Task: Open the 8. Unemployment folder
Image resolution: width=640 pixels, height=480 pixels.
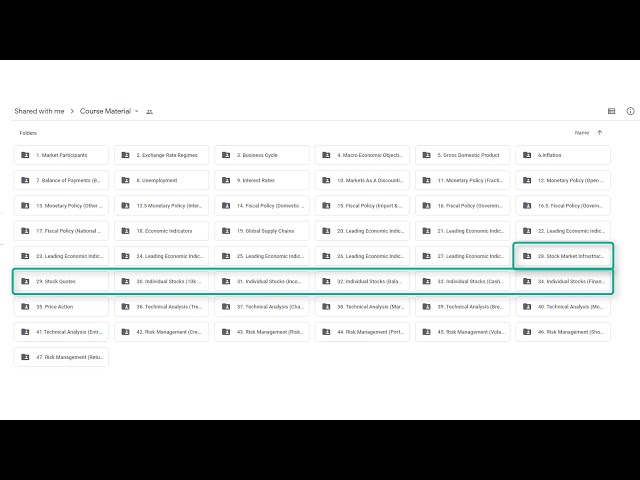Action: pos(161,180)
